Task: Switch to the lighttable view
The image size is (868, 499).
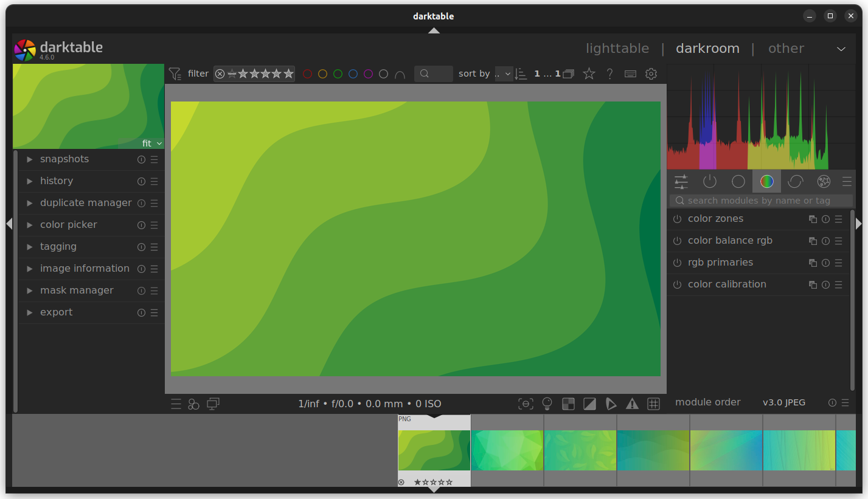Action: 617,48
